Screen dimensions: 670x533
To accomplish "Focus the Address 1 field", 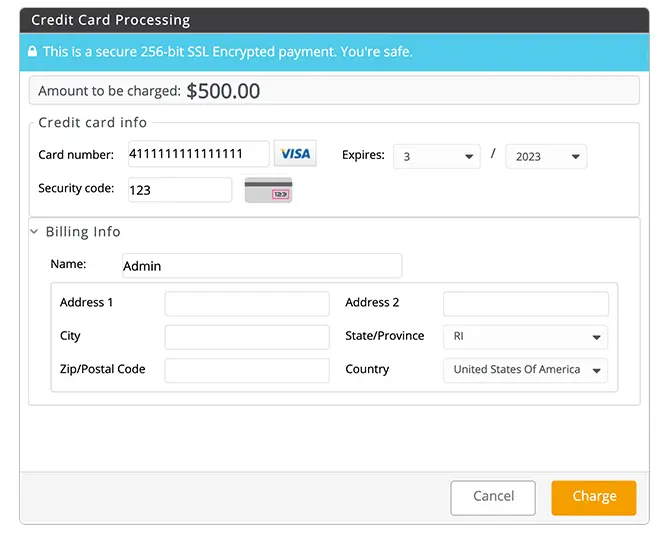I will click(247, 304).
